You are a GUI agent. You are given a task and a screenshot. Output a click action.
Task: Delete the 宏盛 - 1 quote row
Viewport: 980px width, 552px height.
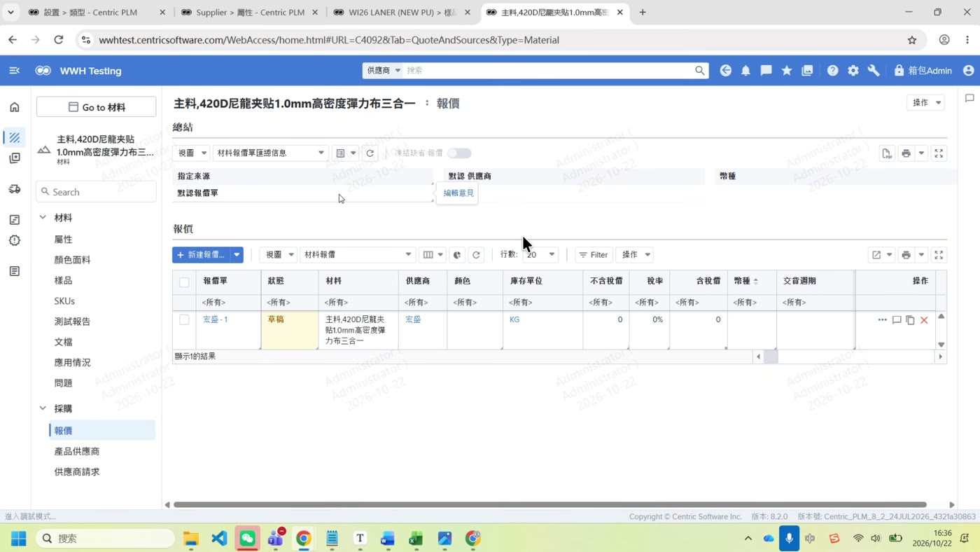pyautogui.click(x=924, y=320)
